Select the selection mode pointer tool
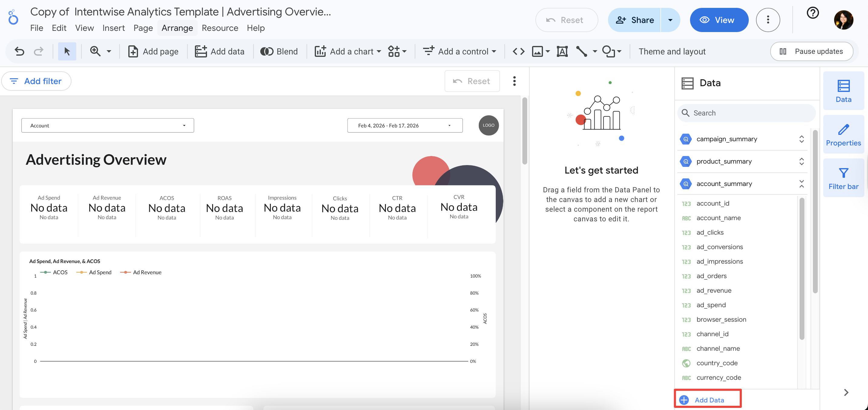This screenshot has width=868, height=410. (67, 51)
